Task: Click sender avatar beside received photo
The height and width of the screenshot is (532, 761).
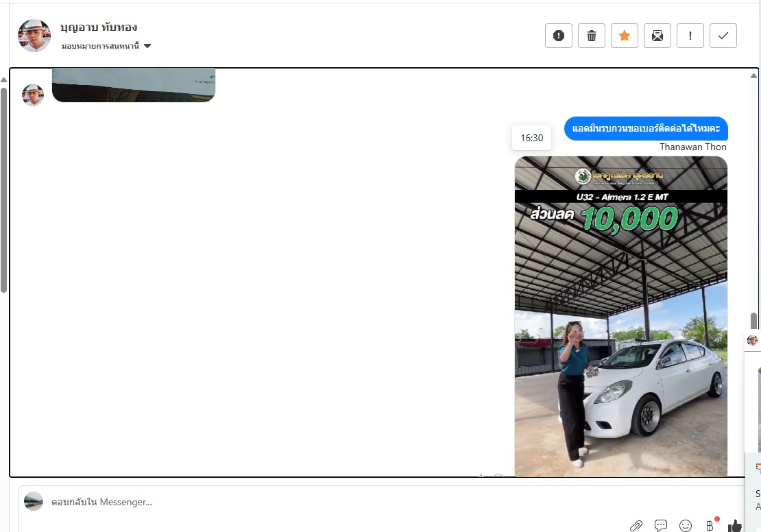Action: 33,95
